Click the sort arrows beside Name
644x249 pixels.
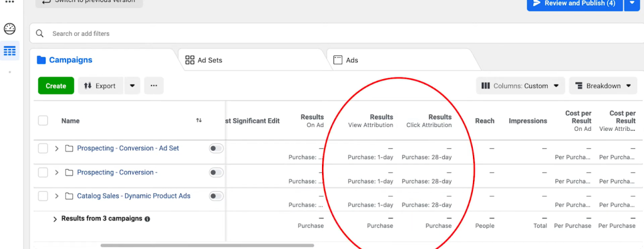pos(199,120)
